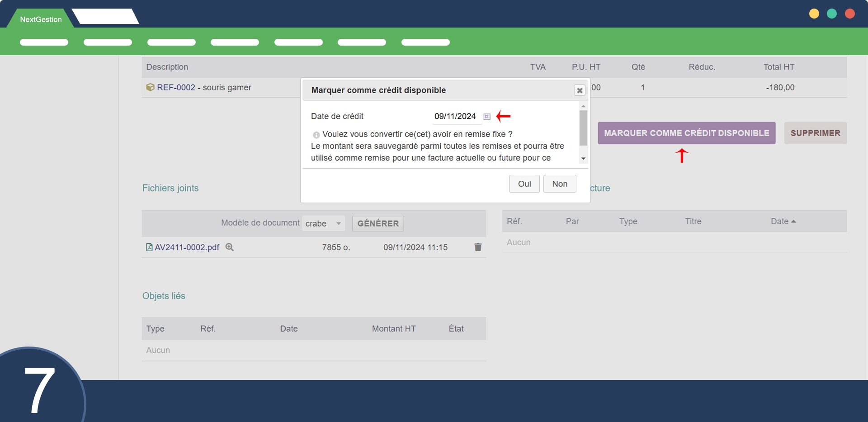Open the REF-0002 product link
Image resolution: width=868 pixels, height=422 pixels.
click(x=176, y=88)
